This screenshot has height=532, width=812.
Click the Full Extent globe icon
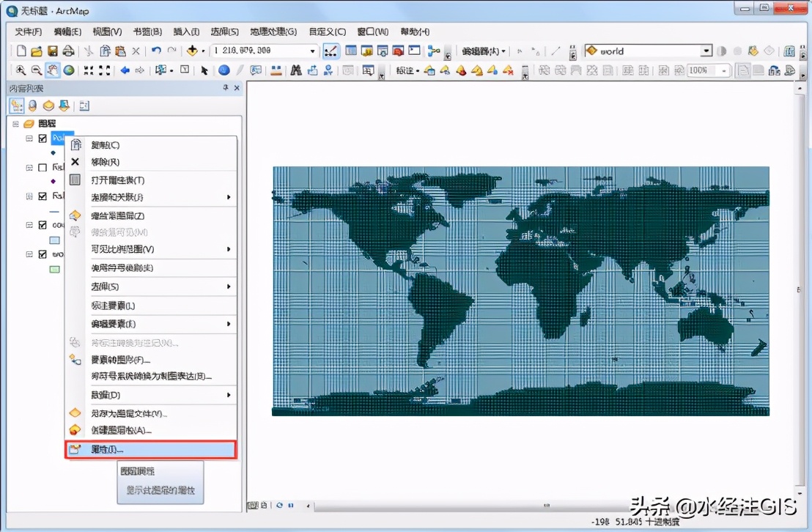pos(68,70)
